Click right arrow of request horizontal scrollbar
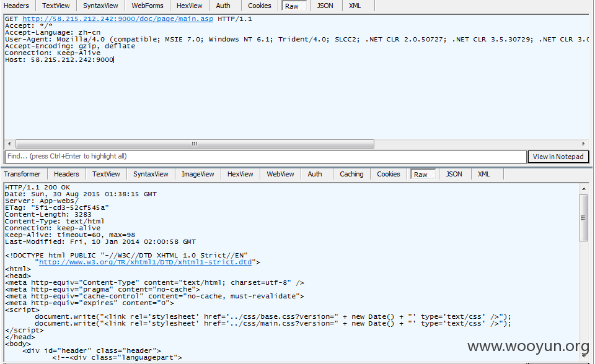 [x=584, y=144]
